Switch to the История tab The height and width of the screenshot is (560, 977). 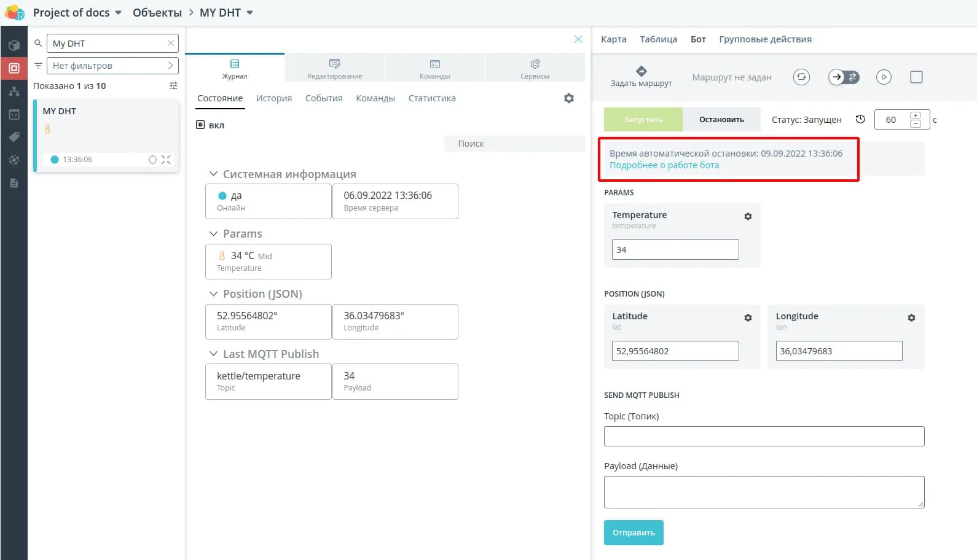(274, 98)
